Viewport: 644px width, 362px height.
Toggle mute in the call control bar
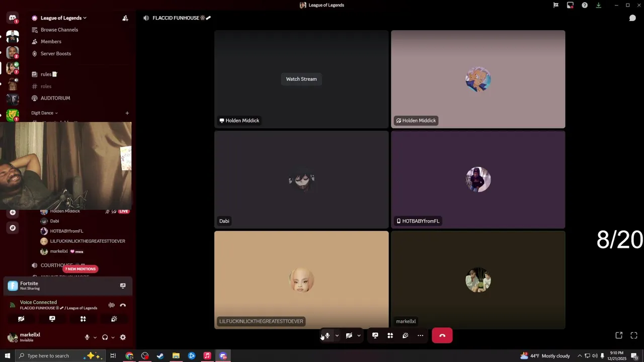(x=327, y=335)
